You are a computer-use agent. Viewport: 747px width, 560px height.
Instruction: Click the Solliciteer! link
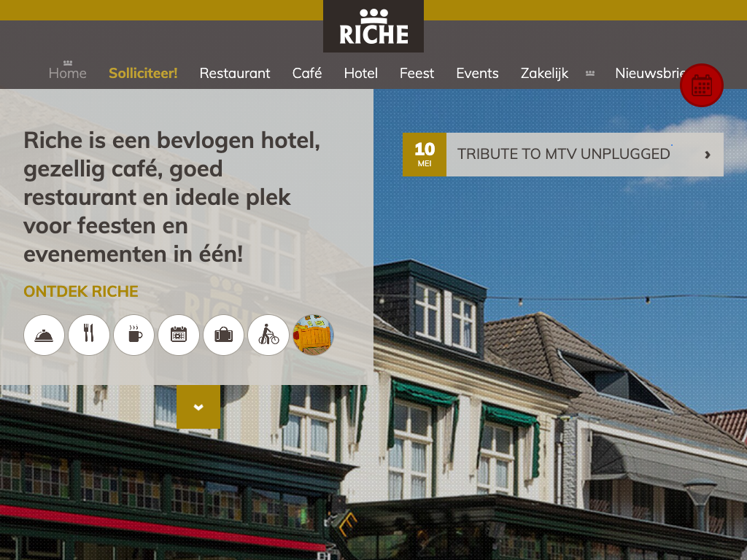point(143,73)
